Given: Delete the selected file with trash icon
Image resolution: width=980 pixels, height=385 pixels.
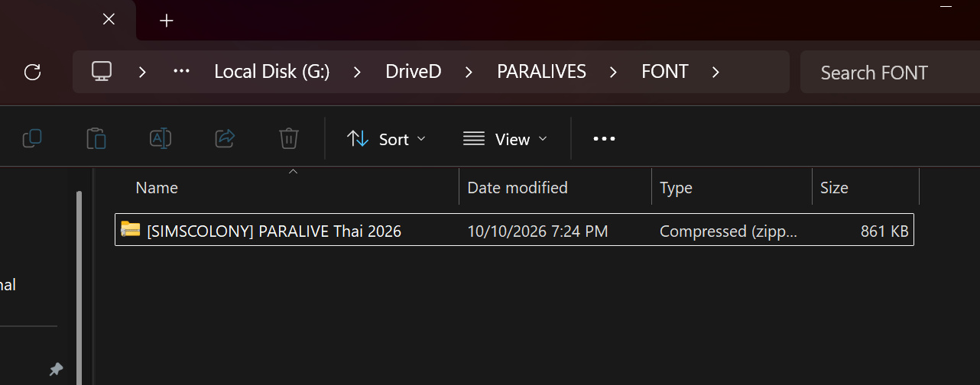Looking at the screenshot, I should (289, 138).
